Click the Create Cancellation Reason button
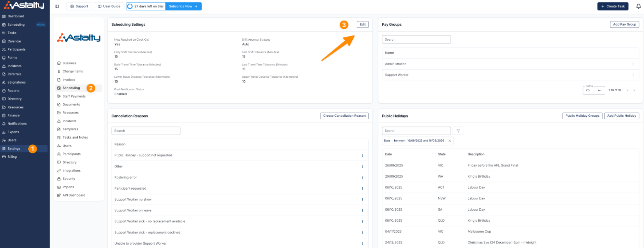The height and width of the screenshot is (248, 644). (x=344, y=116)
